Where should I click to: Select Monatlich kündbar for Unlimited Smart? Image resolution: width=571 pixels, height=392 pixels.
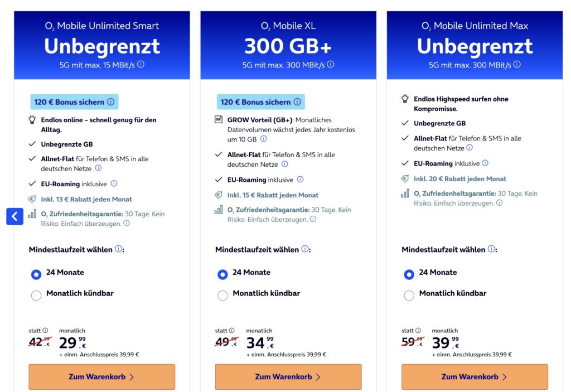pos(36,296)
